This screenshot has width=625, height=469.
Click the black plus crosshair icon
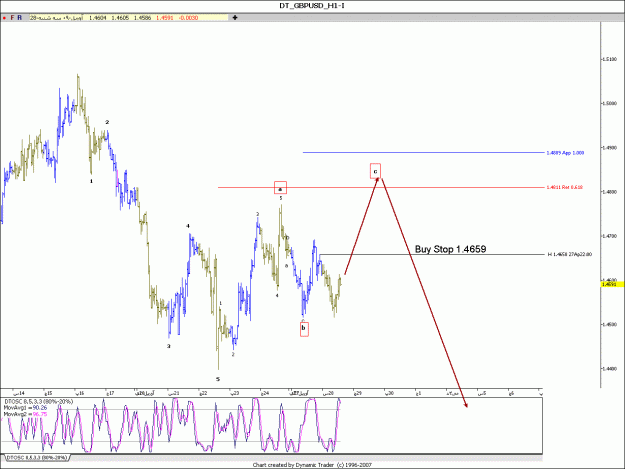(x=235, y=18)
